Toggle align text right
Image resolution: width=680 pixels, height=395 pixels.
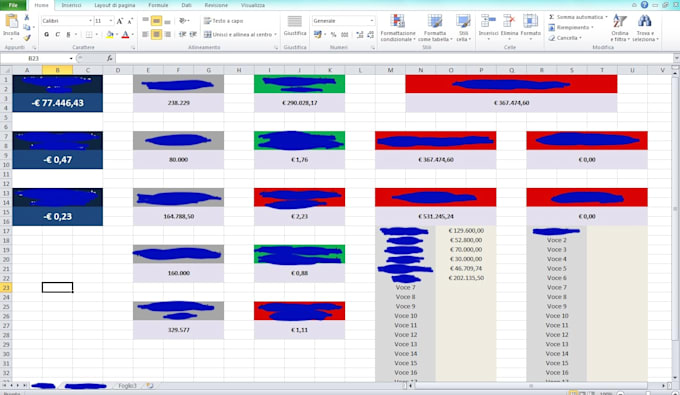[x=167, y=34]
